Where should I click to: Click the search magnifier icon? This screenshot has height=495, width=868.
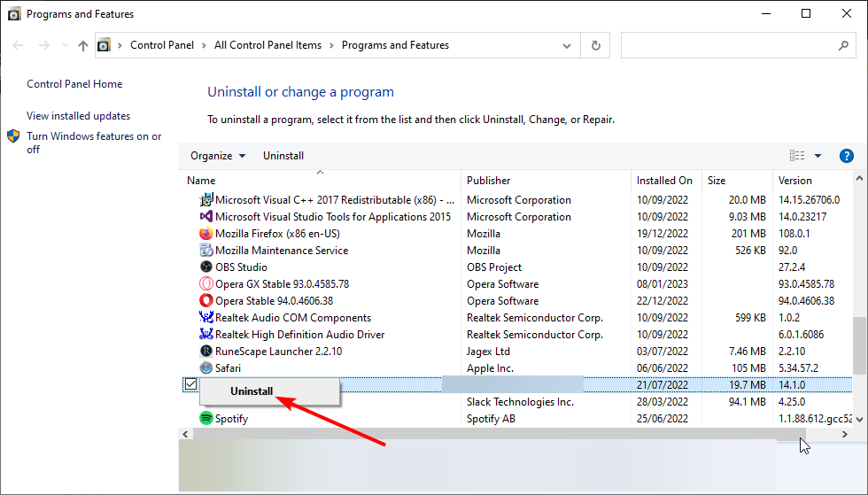843,45
